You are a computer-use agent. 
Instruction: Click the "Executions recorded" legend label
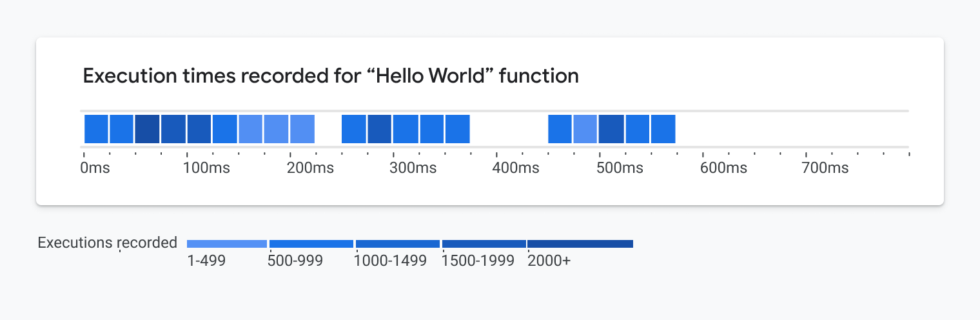(x=107, y=243)
